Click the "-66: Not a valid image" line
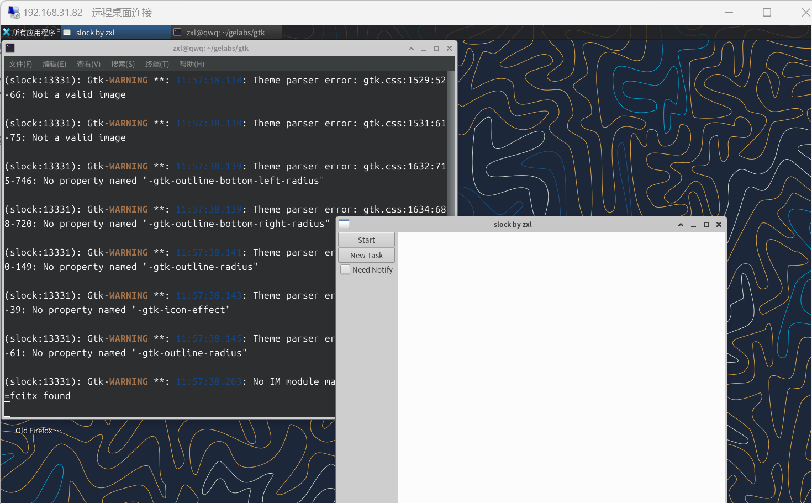Image resolution: width=812 pixels, height=504 pixels. tap(65, 94)
